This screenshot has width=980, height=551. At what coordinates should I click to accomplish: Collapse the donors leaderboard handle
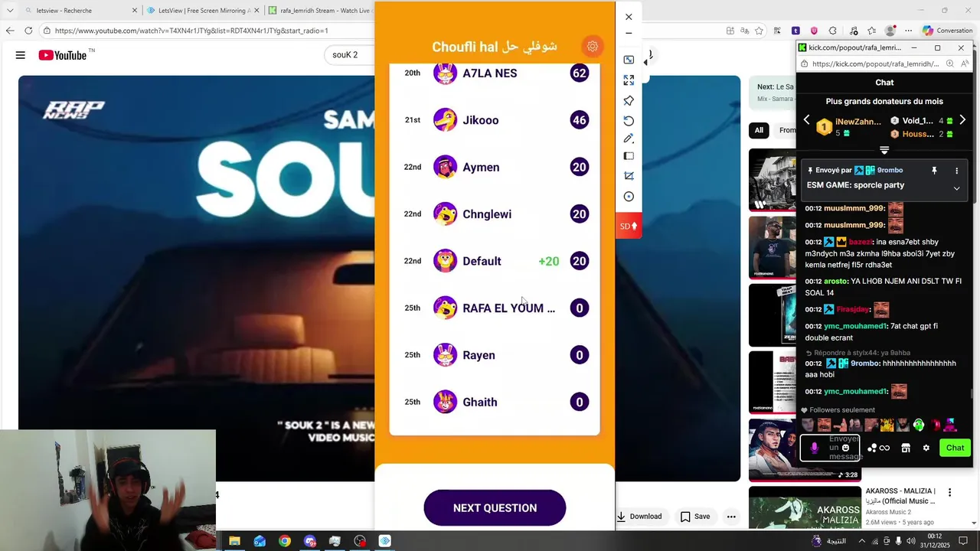[884, 150]
